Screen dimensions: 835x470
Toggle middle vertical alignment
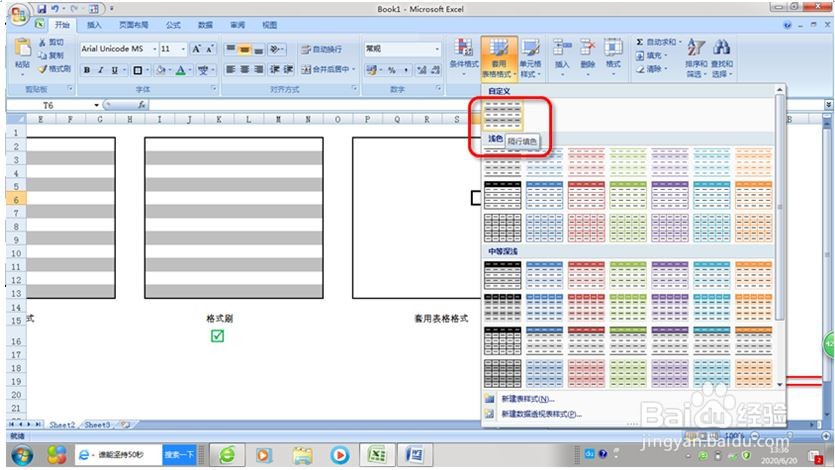(x=244, y=49)
